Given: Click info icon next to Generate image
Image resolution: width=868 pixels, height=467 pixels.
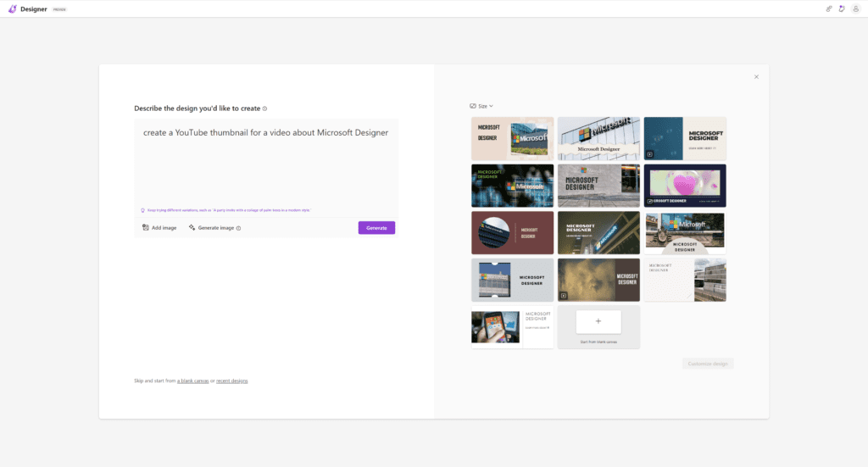Looking at the screenshot, I should tap(238, 228).
